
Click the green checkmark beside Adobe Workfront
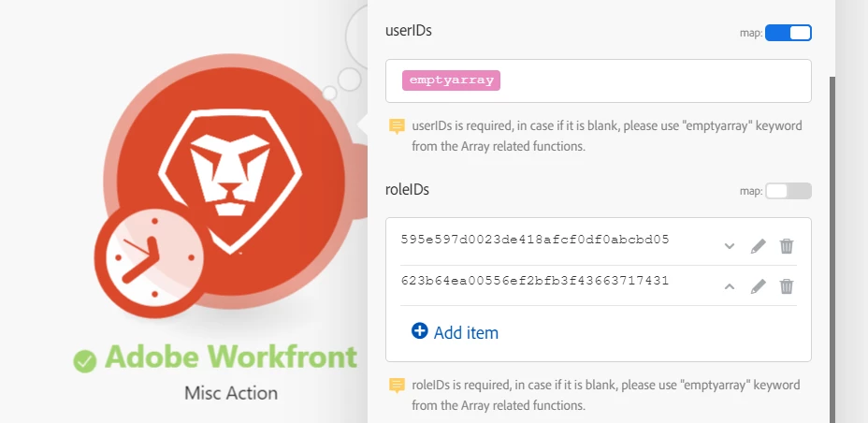coord(85,361)
